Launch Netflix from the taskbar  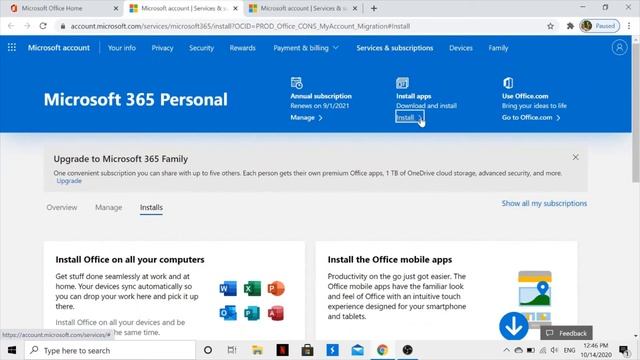tap(282, 350)
